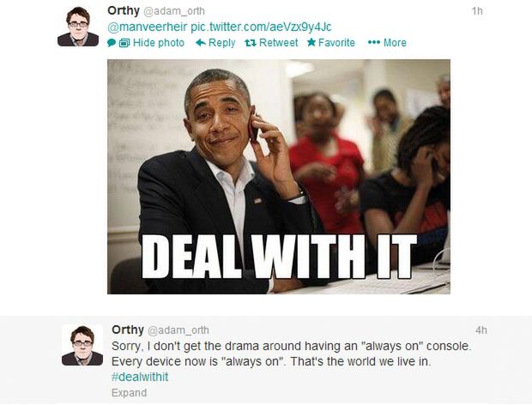Viewport: 532px width, 405px height.
Task: Click the "Deal With It" meme photo
Action: 279,177
